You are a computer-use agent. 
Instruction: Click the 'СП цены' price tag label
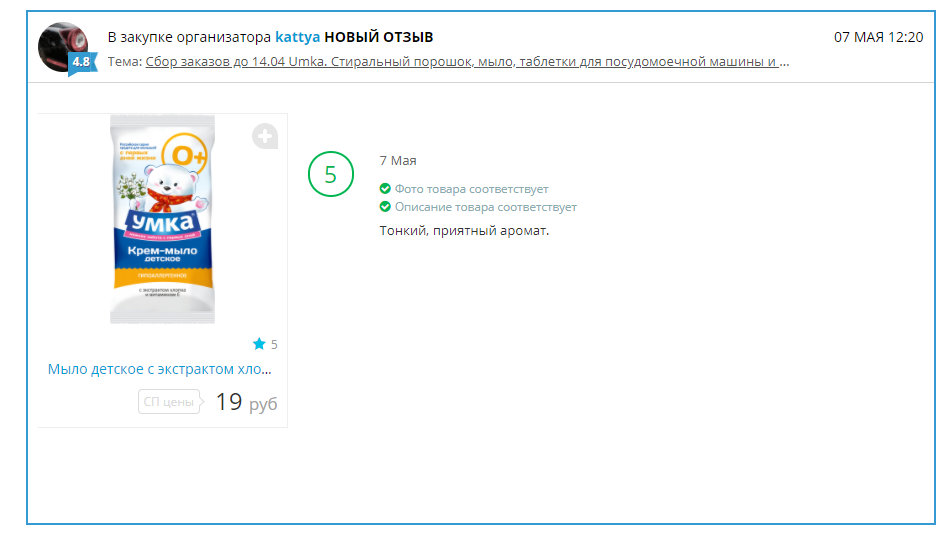171,402
